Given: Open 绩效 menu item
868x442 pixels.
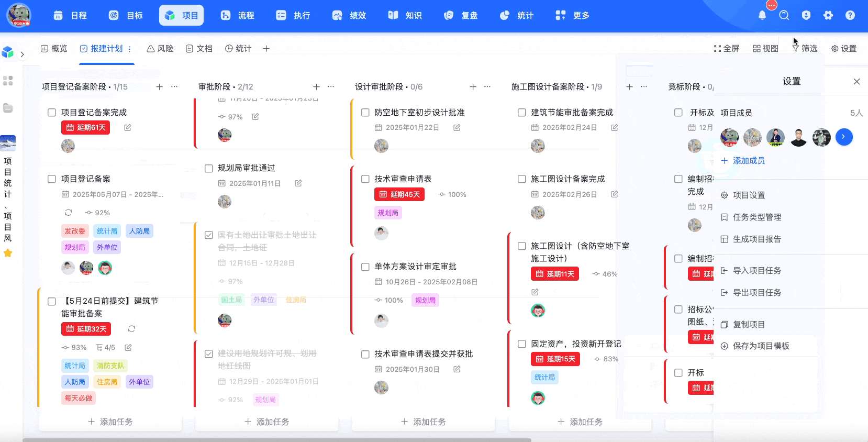Looking at the screenshot, I should click(x=349, y=16).
